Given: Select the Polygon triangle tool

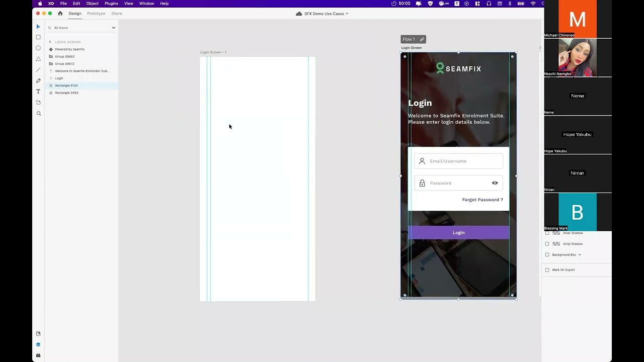Looking at the screenshot, I should [38, 59].
